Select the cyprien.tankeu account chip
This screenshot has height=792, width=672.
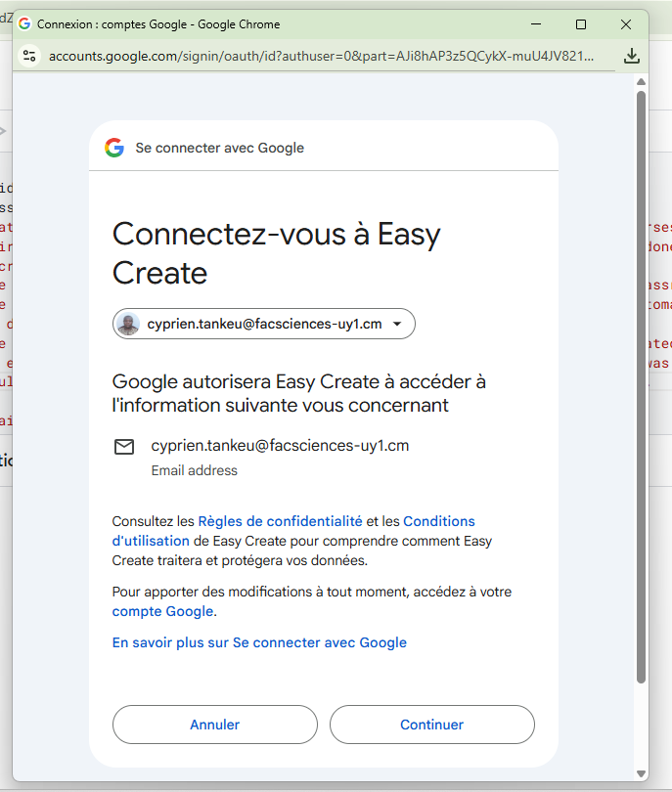coord(264,324)
